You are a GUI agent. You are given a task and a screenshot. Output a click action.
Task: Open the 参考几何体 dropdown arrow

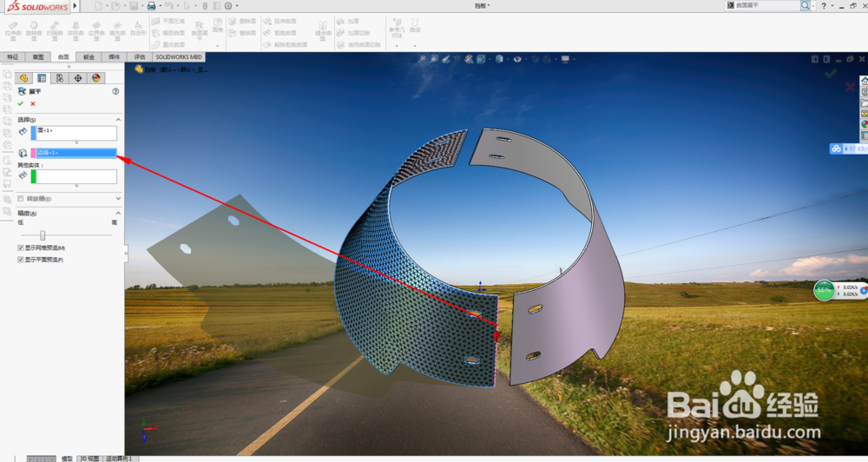coord(397,46)
